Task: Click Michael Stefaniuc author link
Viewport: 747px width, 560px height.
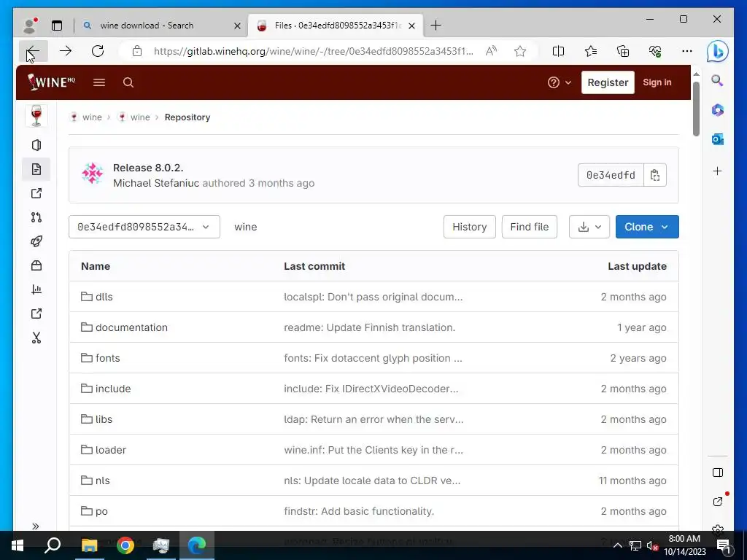Action: coord(156,183)
